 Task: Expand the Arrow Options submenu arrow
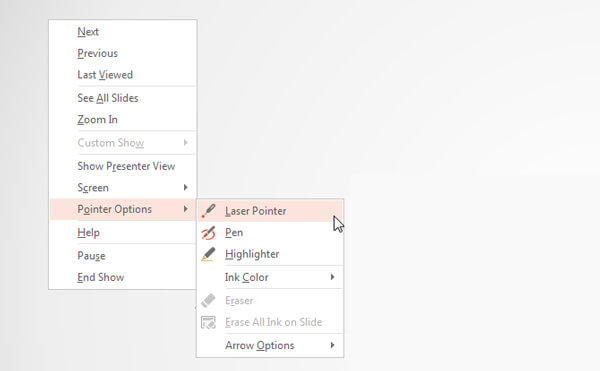coord(333,345)
